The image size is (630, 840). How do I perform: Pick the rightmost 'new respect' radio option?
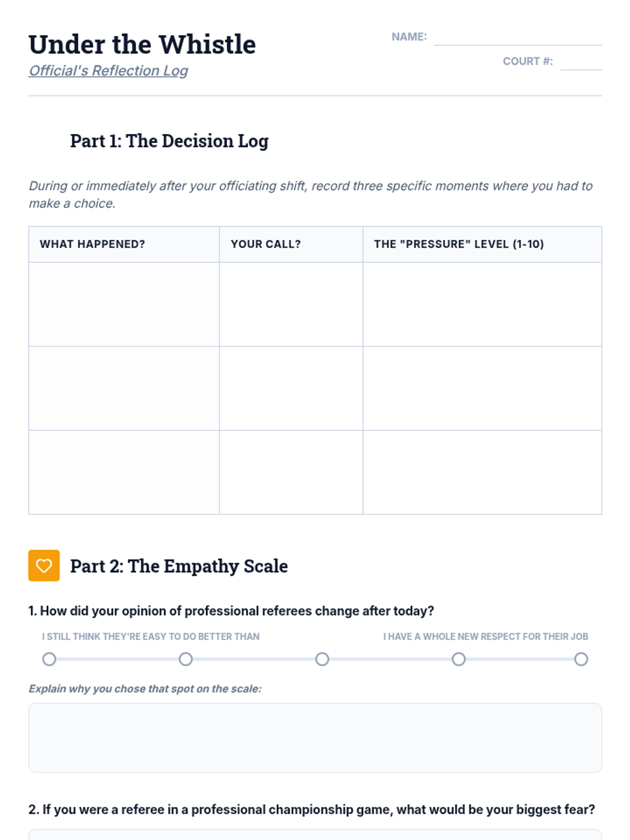click(581, 659)
